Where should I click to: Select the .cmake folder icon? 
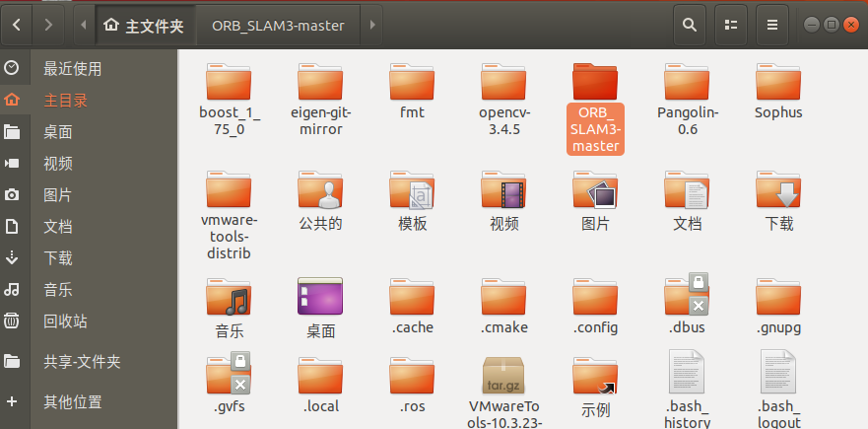503,297
